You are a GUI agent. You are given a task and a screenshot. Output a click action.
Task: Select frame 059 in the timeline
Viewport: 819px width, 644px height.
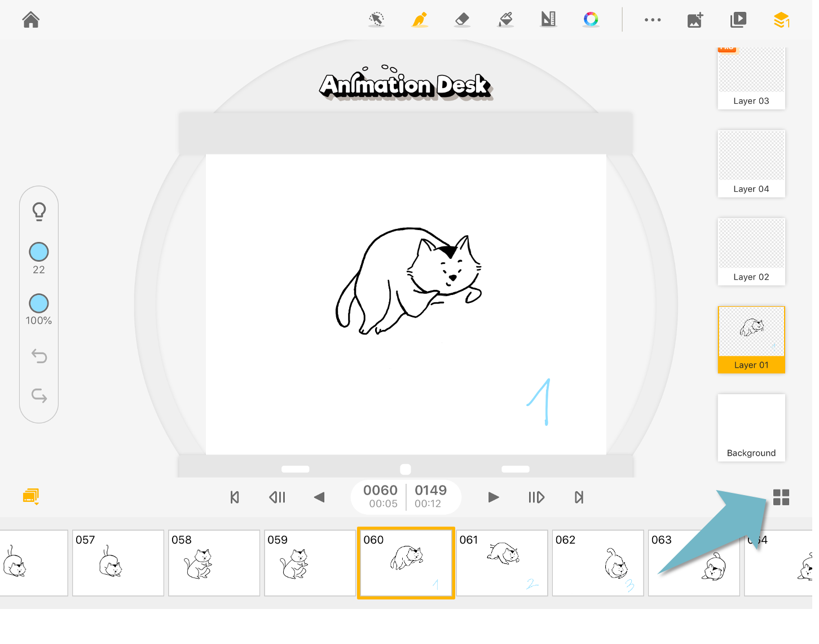coord(310,563)
